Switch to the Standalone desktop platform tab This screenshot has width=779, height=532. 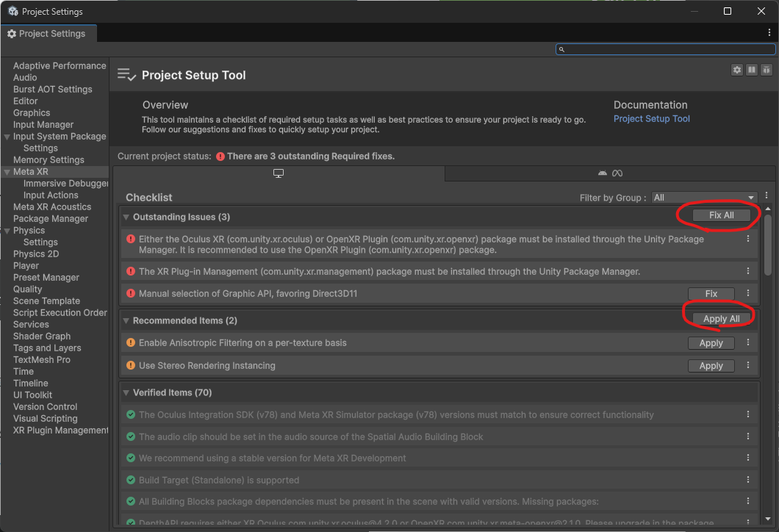pyautogui.click(x=279, y=173)
